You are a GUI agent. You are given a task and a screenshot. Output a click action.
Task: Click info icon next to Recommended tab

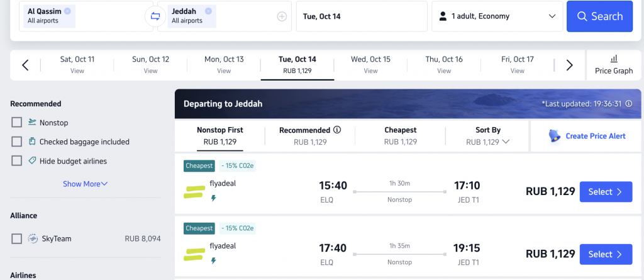(337, 130)
